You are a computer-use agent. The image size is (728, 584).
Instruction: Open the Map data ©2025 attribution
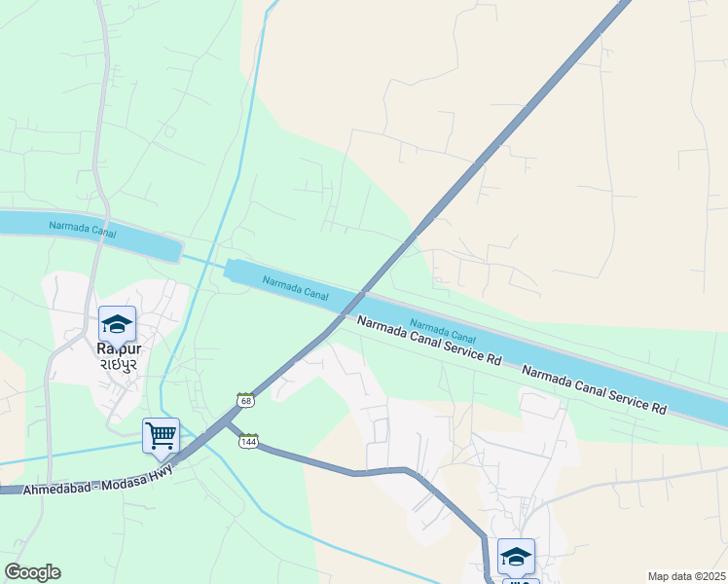tap(686, 576)
